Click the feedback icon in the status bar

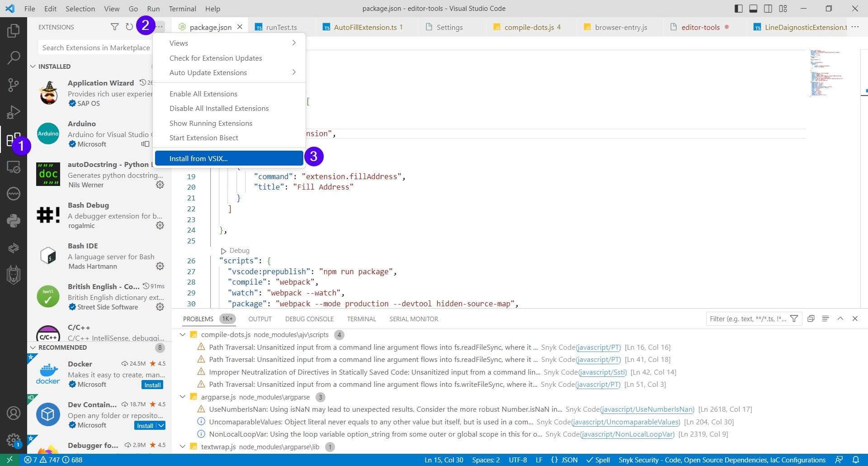point(839,460)
